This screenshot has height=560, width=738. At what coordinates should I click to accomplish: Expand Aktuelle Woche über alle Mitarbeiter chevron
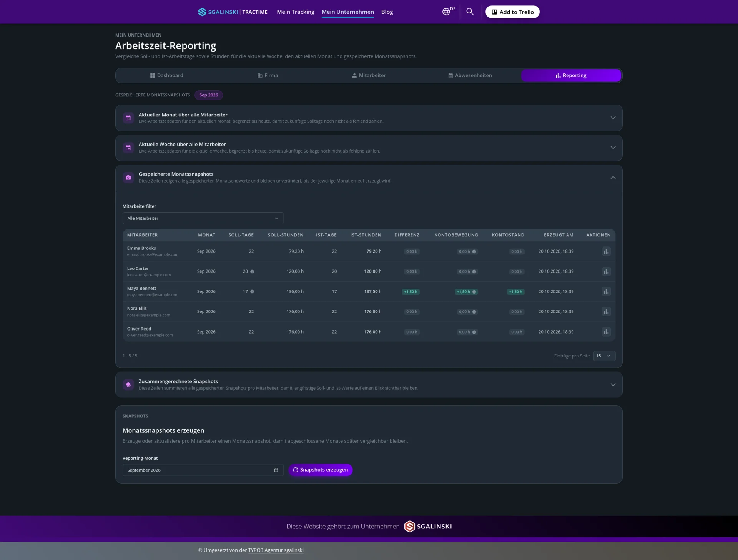[613, 148]
